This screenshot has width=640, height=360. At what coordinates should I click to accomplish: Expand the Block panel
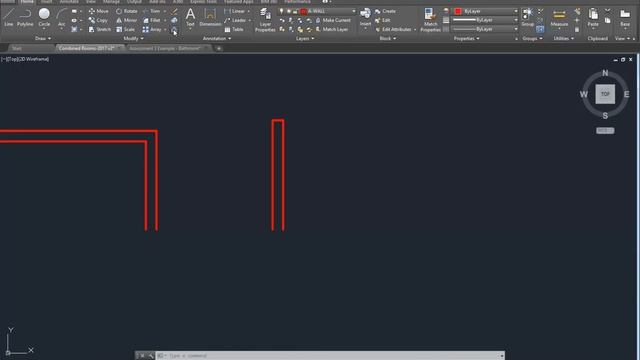pyautogui.click(x=388, y=38)
